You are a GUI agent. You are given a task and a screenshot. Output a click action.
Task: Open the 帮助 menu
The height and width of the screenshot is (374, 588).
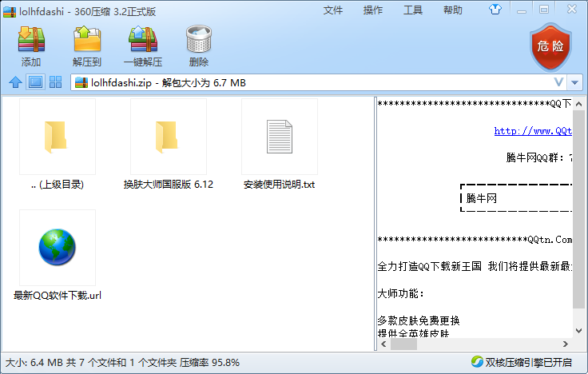pos(453,10)
